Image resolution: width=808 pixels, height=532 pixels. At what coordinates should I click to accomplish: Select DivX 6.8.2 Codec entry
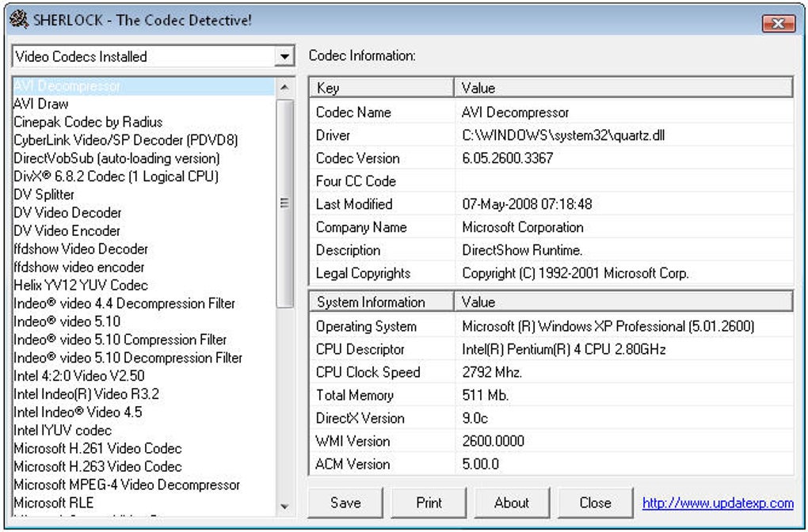116,176
